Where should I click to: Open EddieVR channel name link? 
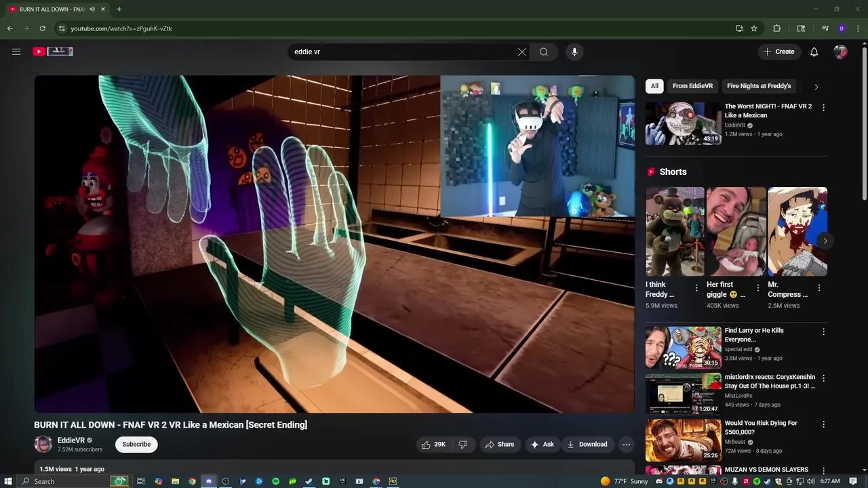click(71, 441)
